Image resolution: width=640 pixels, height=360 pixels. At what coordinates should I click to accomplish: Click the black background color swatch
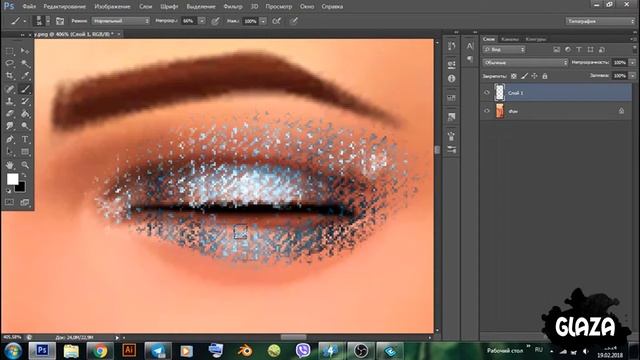[20, 187]
